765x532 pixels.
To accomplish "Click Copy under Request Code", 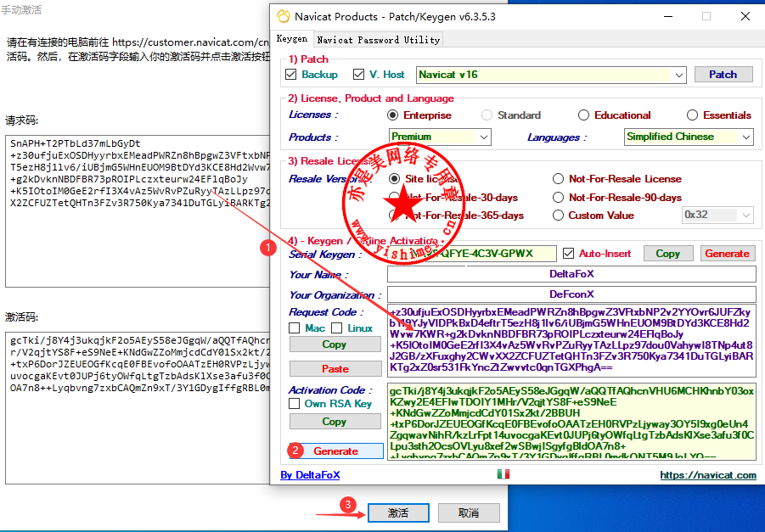I will pos(335,344).
